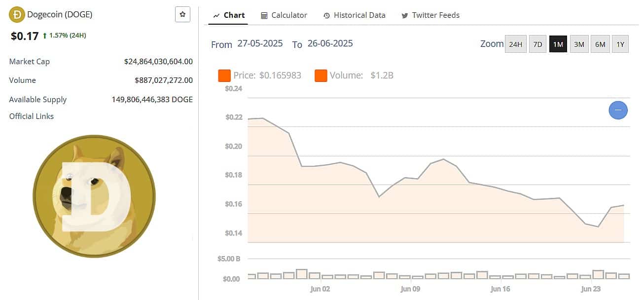
Task: Click the Jun 02 axis label
Action: pyautogui.click(x=320, y=289)
